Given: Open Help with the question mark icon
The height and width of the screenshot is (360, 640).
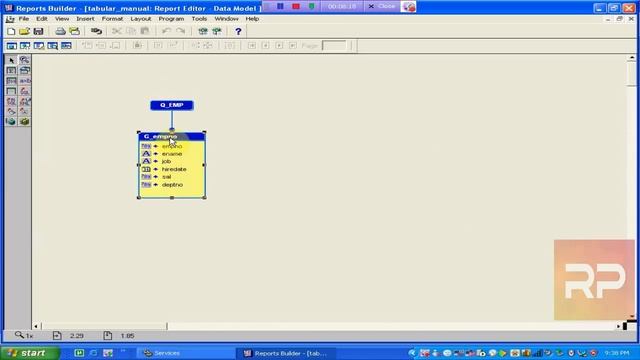Looking at the screenshot, I should pyautogui.click(x=238, y=31).
